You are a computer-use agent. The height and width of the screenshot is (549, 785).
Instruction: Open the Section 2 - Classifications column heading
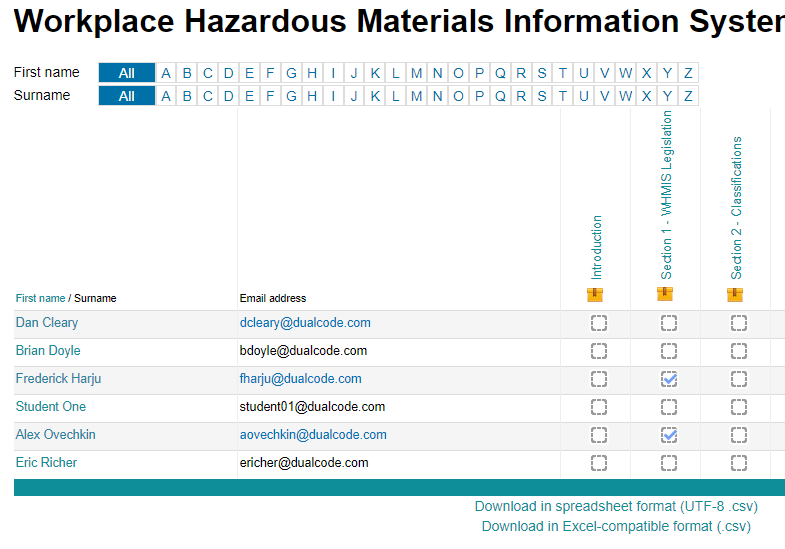point(737,207)
